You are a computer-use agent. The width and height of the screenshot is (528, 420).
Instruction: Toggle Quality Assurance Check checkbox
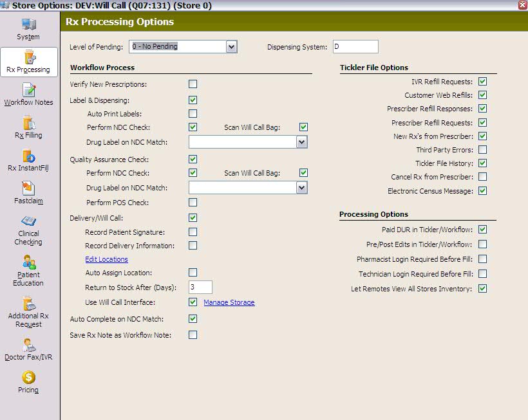point(193,159)
